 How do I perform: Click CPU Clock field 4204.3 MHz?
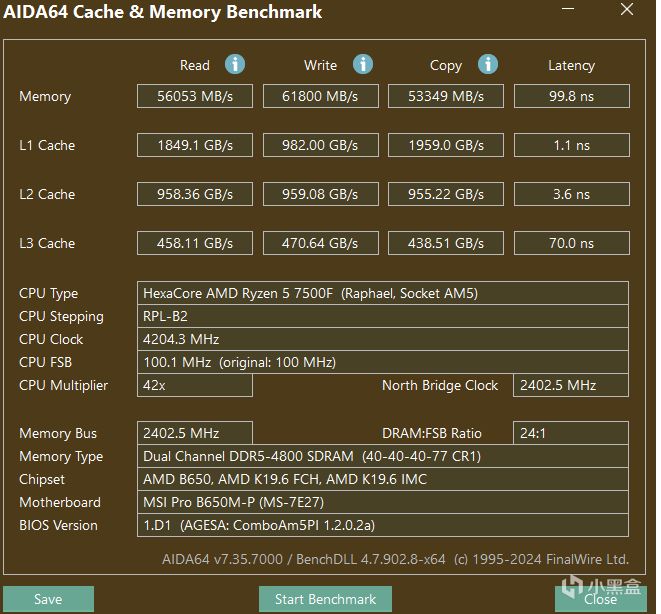[383, 339]
